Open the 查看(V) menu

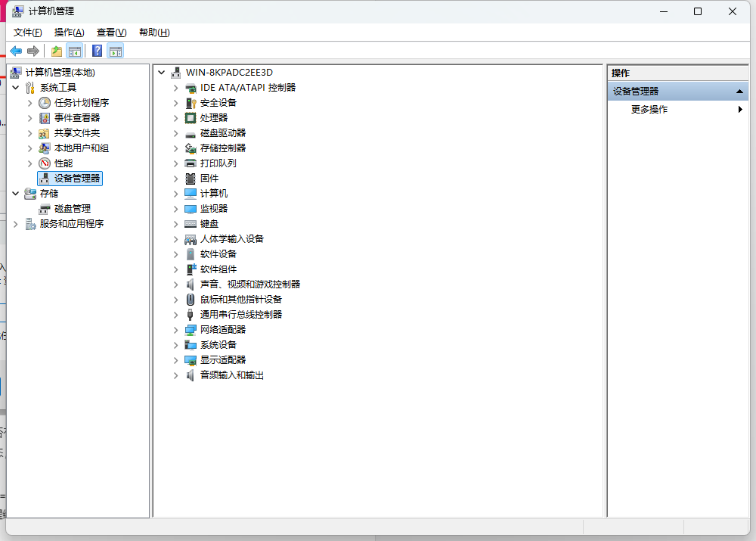[x=111, y=33]
